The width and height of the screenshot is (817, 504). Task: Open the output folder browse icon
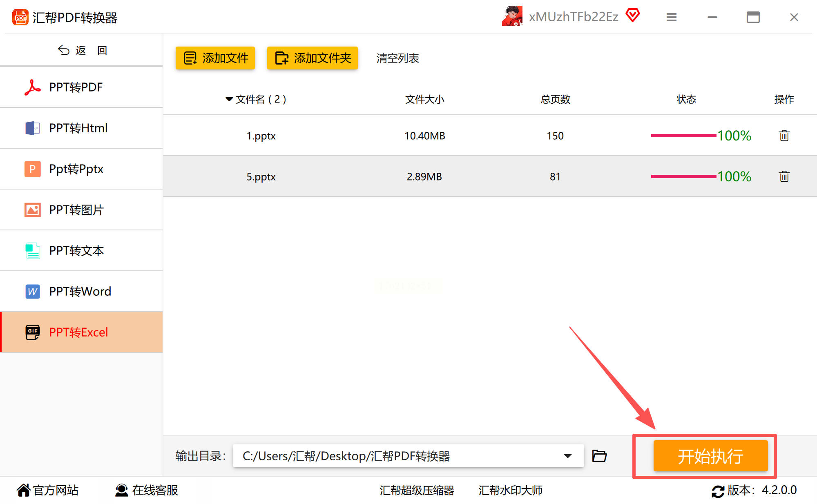pyautogui.click(x=599, y=456)
